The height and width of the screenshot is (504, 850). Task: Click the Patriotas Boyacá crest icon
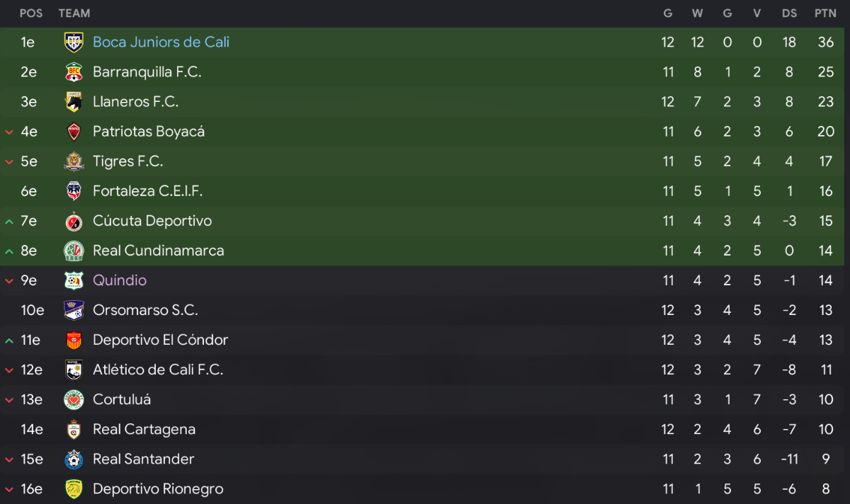coord(74,132)
